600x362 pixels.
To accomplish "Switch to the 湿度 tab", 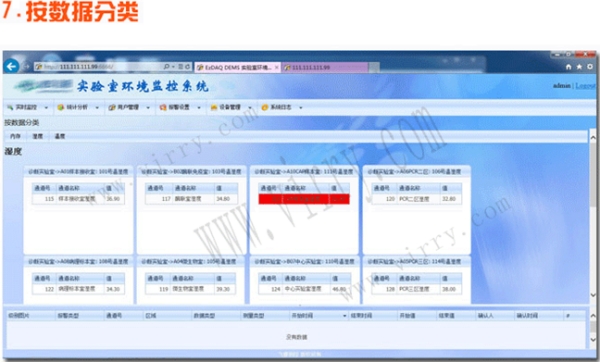I will coord(38,136).
